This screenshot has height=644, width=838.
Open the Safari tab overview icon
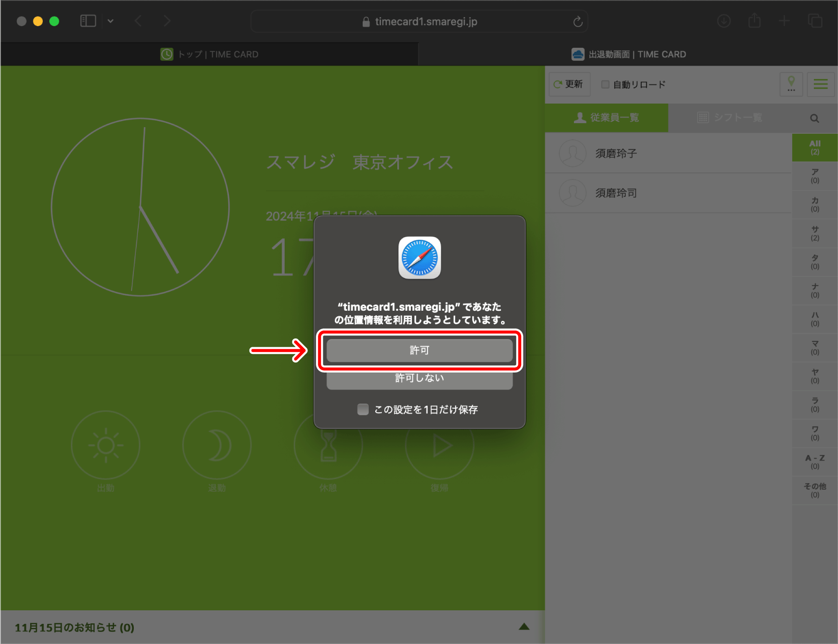pos(815,21)
